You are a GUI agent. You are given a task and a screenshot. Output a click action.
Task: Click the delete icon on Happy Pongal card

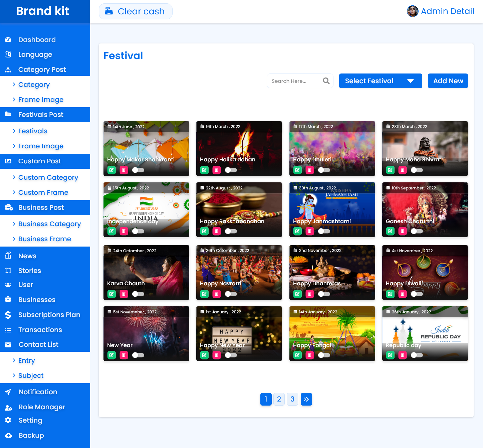coord(310,355)
